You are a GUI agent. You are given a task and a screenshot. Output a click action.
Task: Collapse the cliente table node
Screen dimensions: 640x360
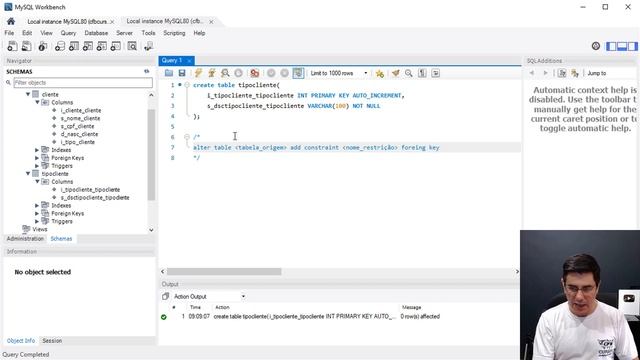[x=28, y=94]
